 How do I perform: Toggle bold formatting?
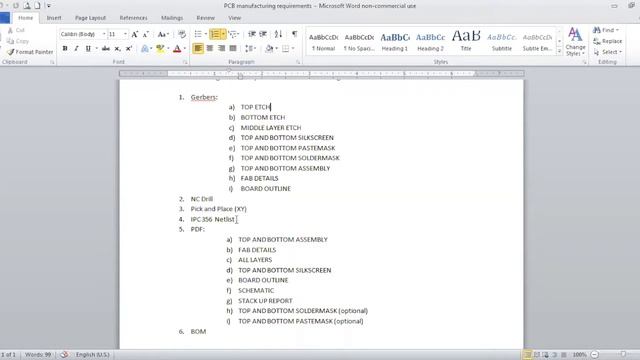tap(65, 49)
